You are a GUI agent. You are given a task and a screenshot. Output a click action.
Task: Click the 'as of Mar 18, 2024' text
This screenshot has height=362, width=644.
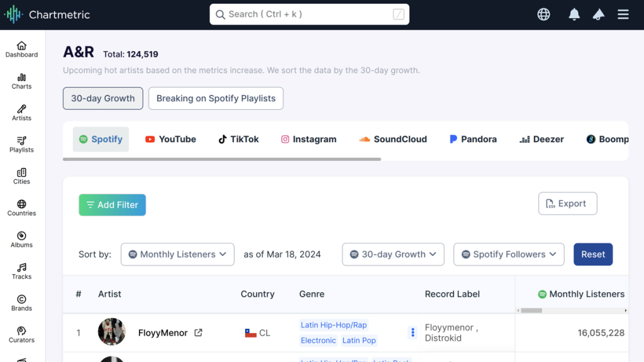pos(282,255)
